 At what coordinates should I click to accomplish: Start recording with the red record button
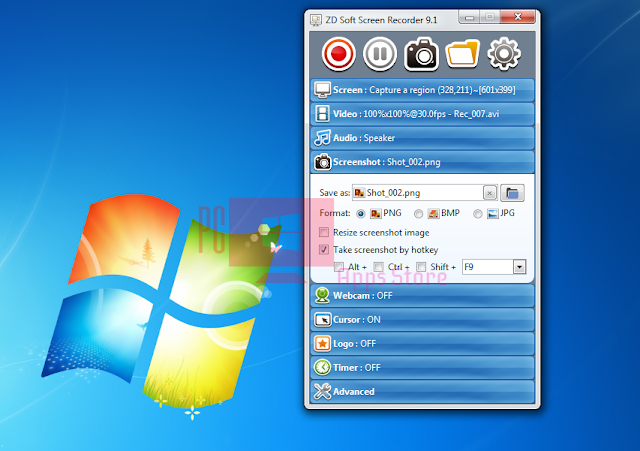point(338,54)
